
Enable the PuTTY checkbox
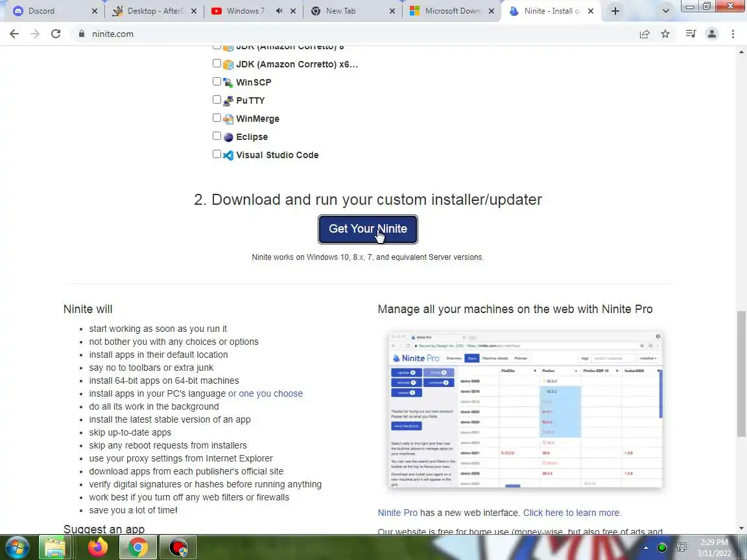[217, 100]
